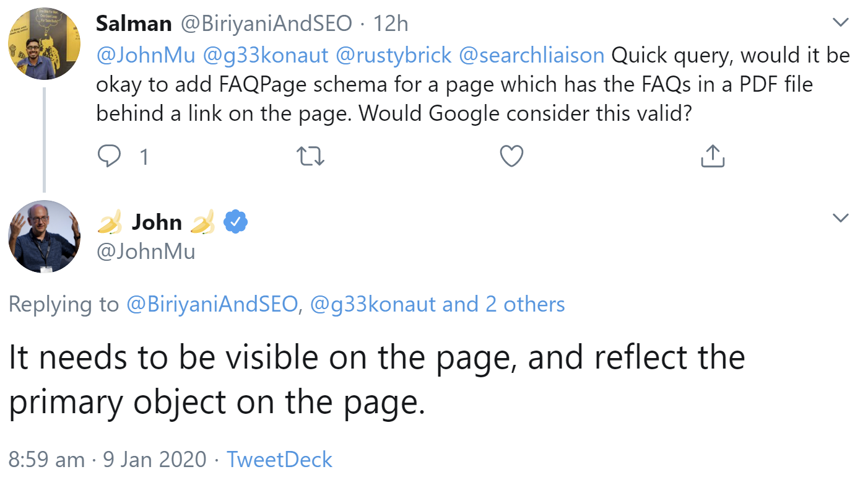Open the 12h tweet timestamp
Screen dimensions: 868x490
tap(391, 24)
